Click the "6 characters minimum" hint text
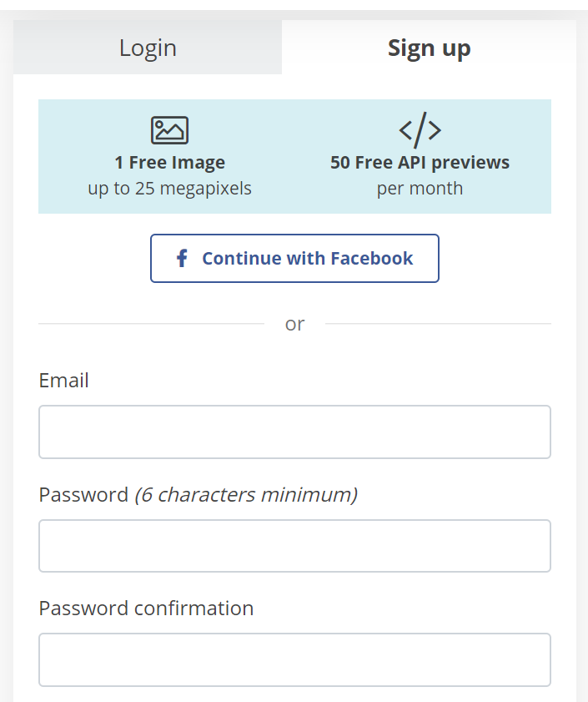This screenshot has height=702, width=588. 246,495
